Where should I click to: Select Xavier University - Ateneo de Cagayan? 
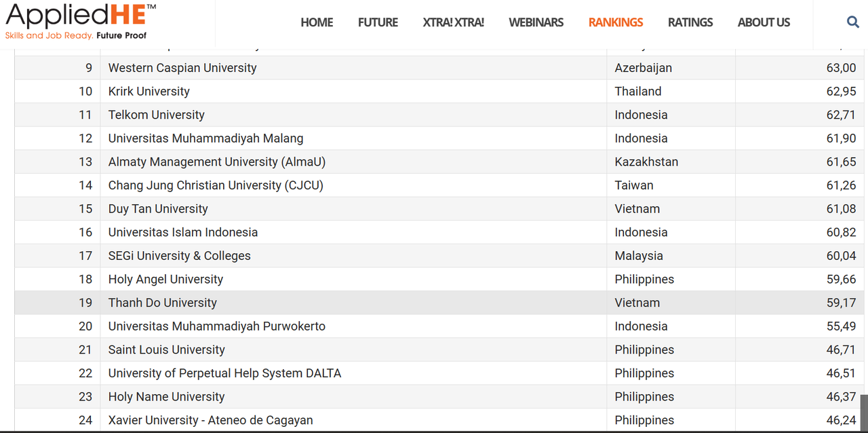pyautogui.click(x=210, y=420)
